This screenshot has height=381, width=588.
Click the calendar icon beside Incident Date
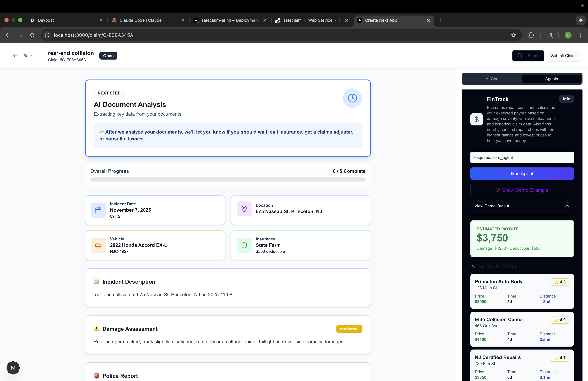[98, 210]
